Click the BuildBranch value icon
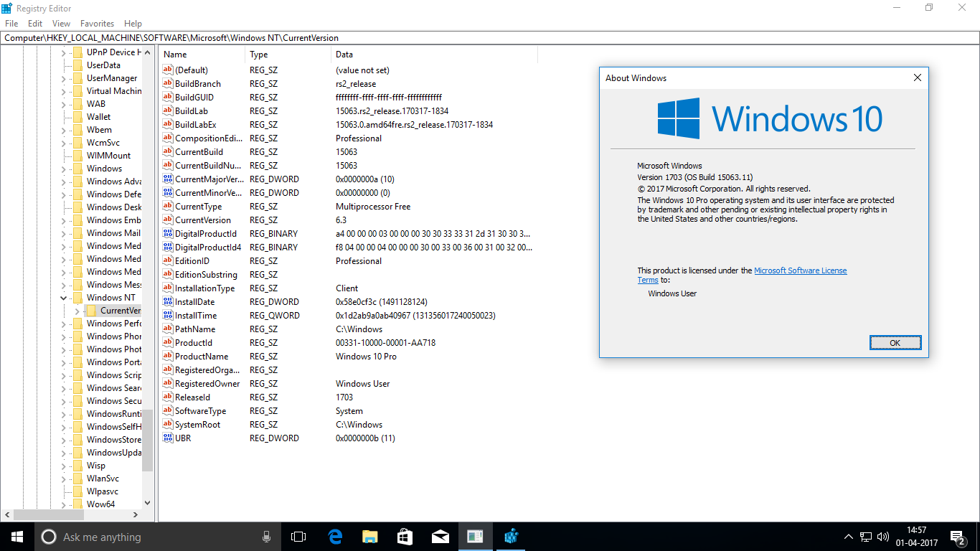The height and width of the screenshot is (551, 980). pyautogui.click(x=169, y=84)
